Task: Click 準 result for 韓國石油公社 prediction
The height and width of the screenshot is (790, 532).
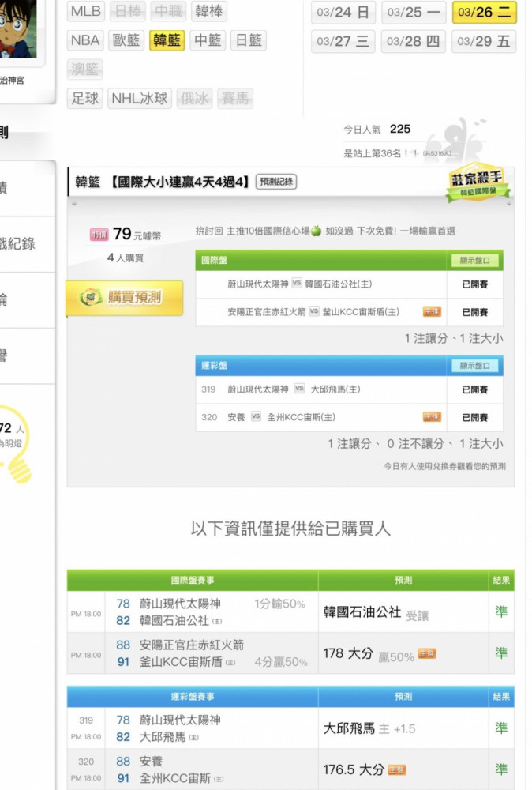Action: pyautogui.click(x=500, y=612)
